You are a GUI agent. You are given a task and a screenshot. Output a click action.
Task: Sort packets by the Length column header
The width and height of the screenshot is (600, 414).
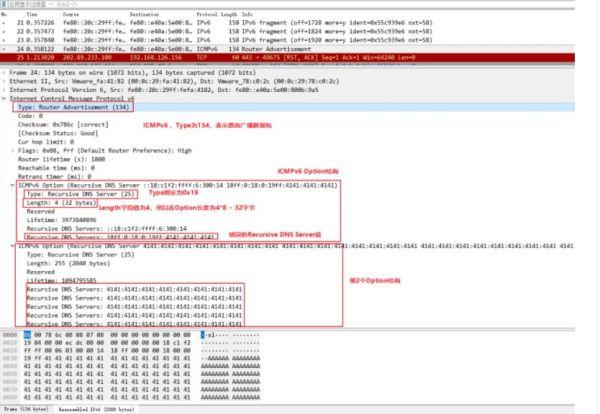pyautogui.click(x=229, y=15)
